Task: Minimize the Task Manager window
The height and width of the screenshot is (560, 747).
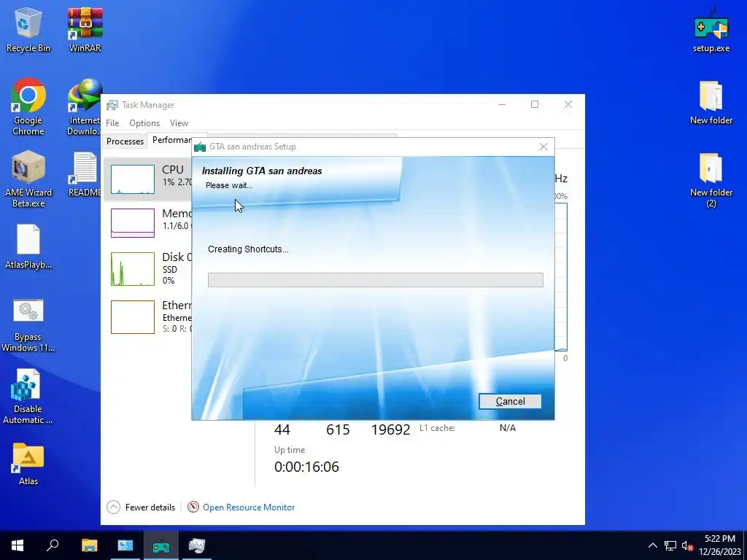Action: [x=502, y=104]
